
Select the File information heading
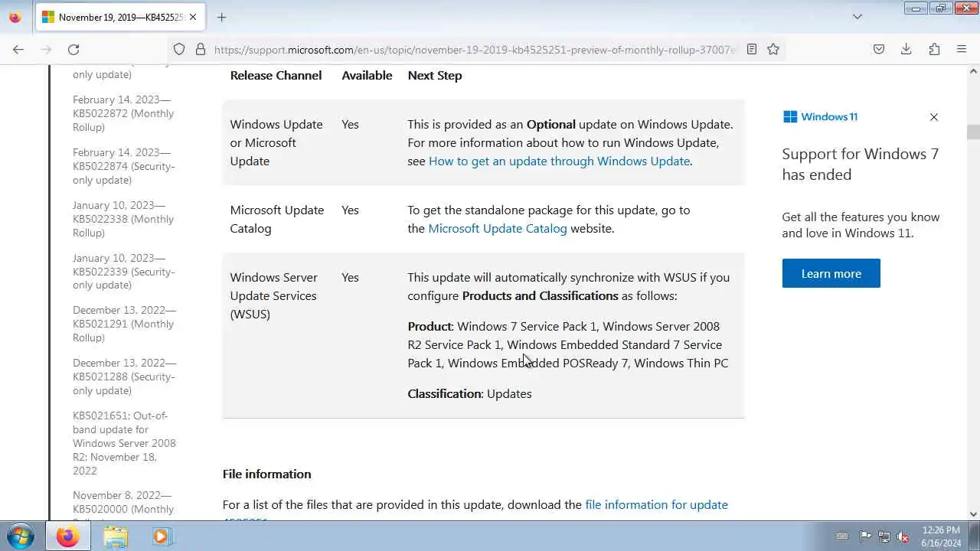pos(267,474)
